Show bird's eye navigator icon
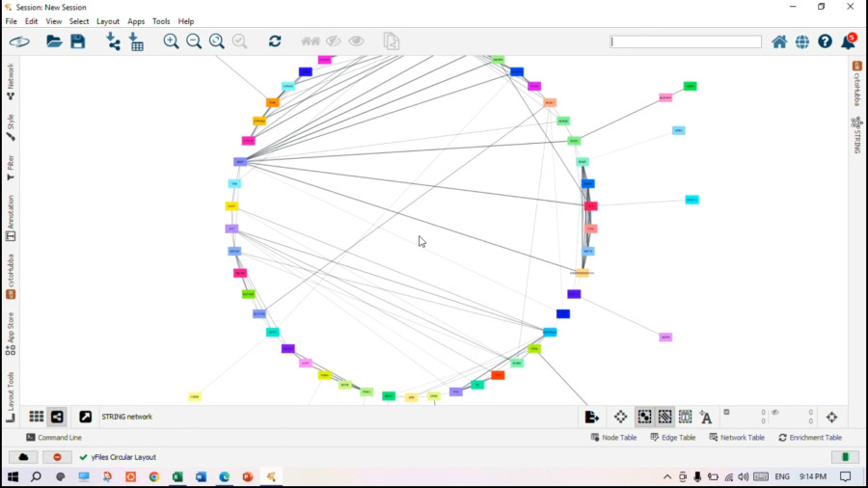 point(831,418)
